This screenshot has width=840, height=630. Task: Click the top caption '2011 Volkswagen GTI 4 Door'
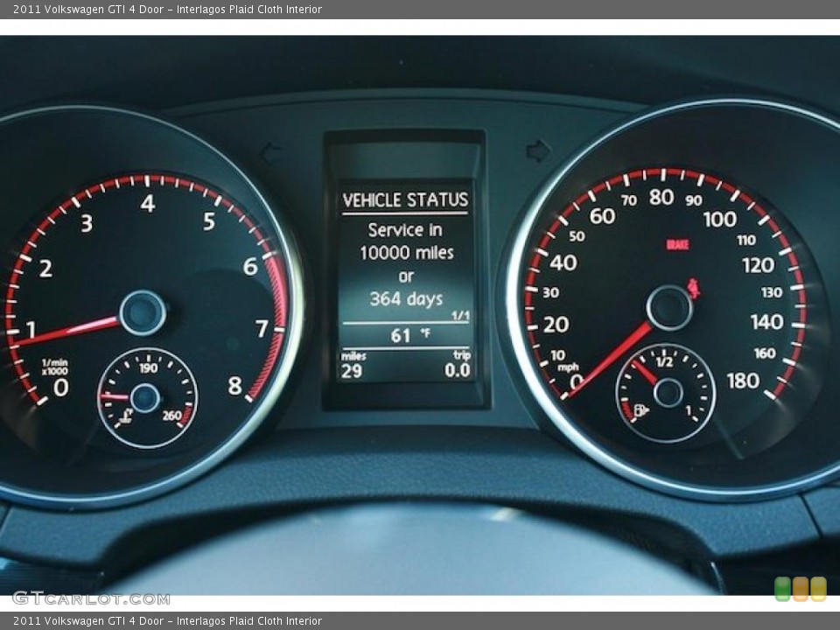point(88,9)
